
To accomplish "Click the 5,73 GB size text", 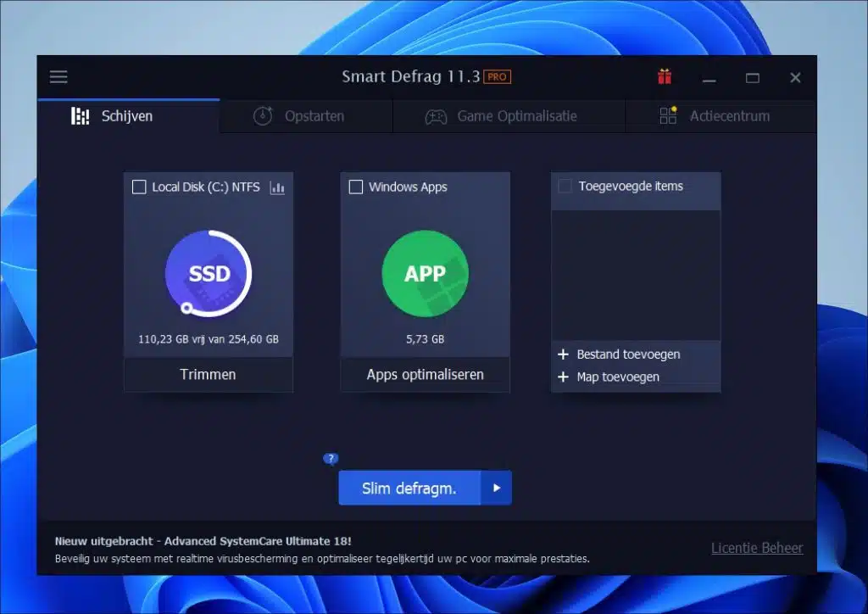I will click(x=426, y=339).
